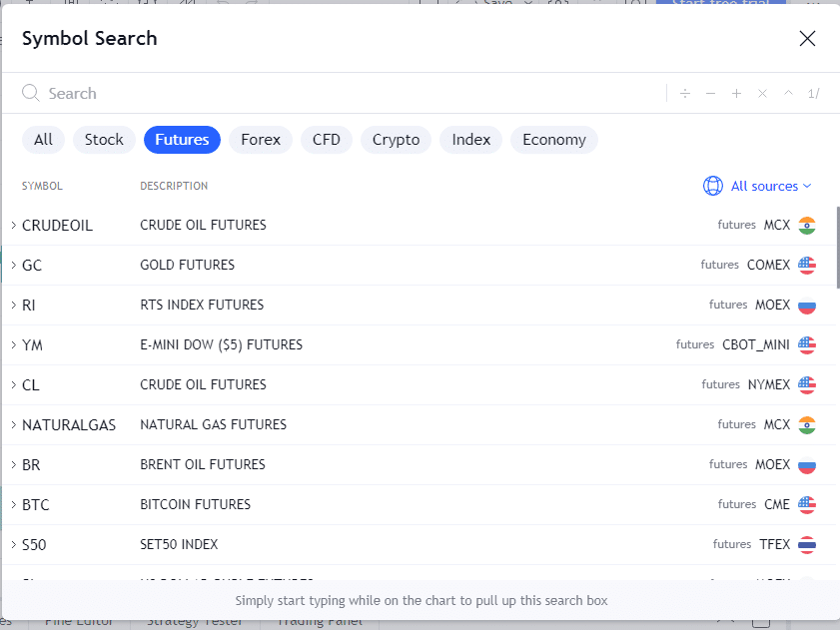The width and height of the screenshot is (840, 630).
Task: Select BRENT OIL FUTURES entry
Action: [x=203, y=464]
